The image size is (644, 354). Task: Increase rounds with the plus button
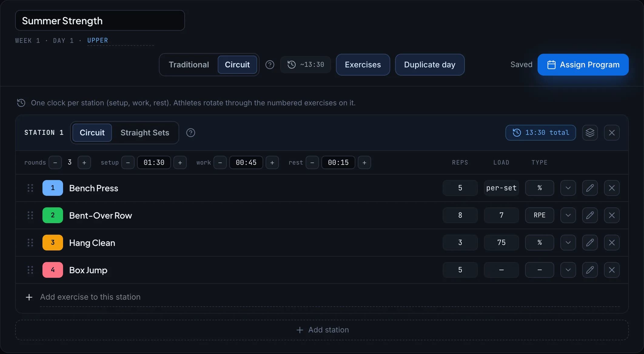(x=84, y=162)
